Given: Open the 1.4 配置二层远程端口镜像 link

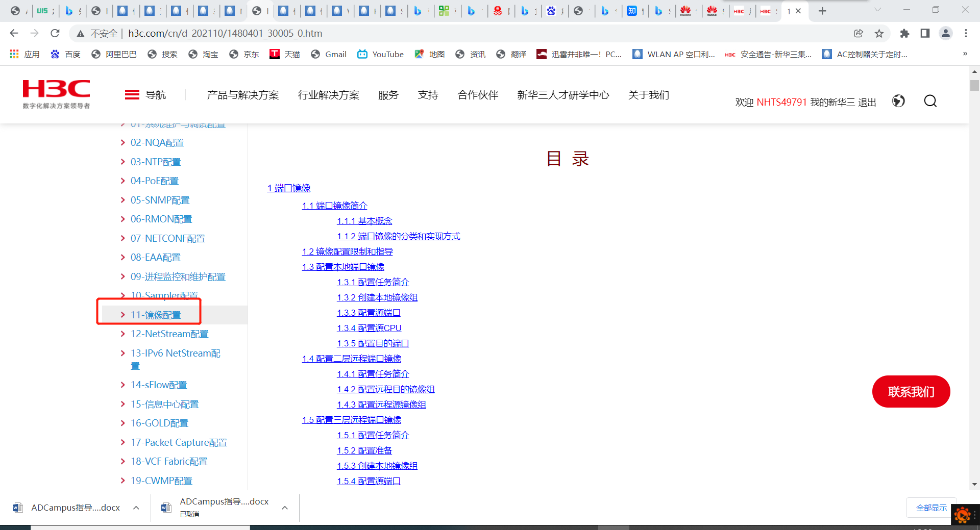Looking at the screenshot, I should point(352,359).
